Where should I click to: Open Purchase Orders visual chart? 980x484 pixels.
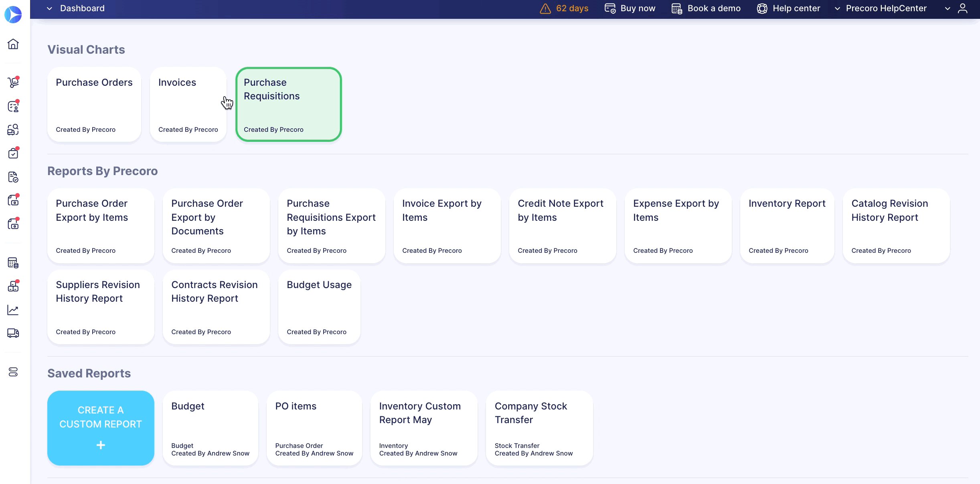click(94, 105)
